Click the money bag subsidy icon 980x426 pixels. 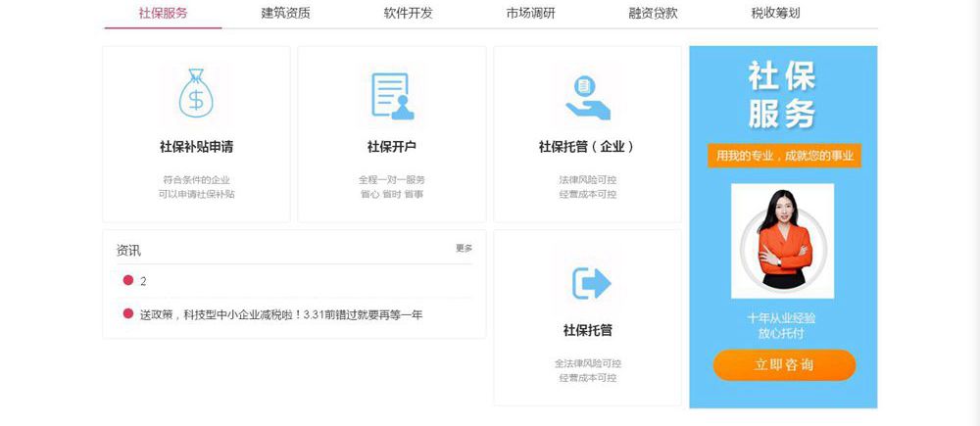coord(196,95)
